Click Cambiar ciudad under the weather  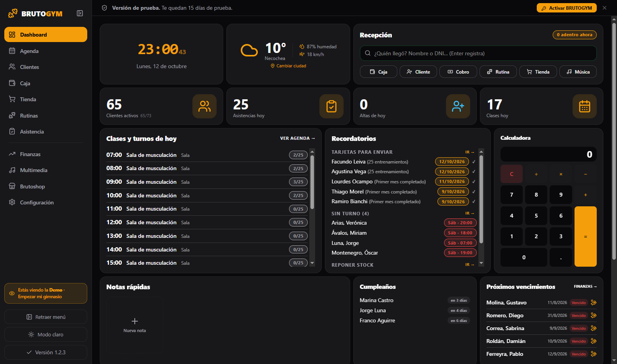pos(289,66)
